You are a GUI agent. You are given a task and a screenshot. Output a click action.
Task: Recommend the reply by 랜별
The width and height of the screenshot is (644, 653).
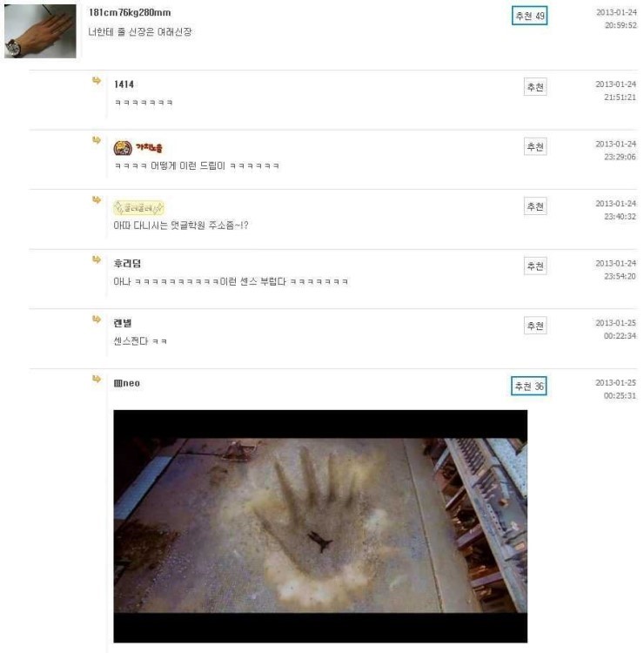tap(535, 326)
